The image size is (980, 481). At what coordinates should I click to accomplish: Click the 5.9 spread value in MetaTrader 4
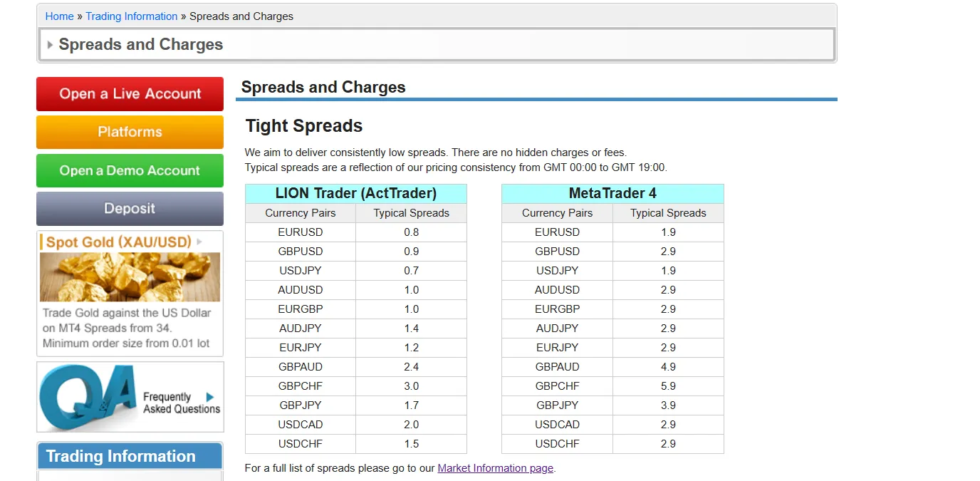668,386
